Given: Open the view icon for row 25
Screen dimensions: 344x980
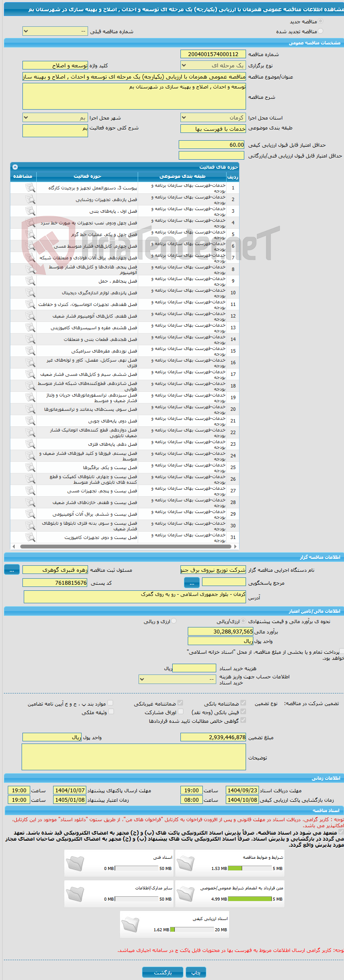Looking at the screenshot, I should coord(30,467).
